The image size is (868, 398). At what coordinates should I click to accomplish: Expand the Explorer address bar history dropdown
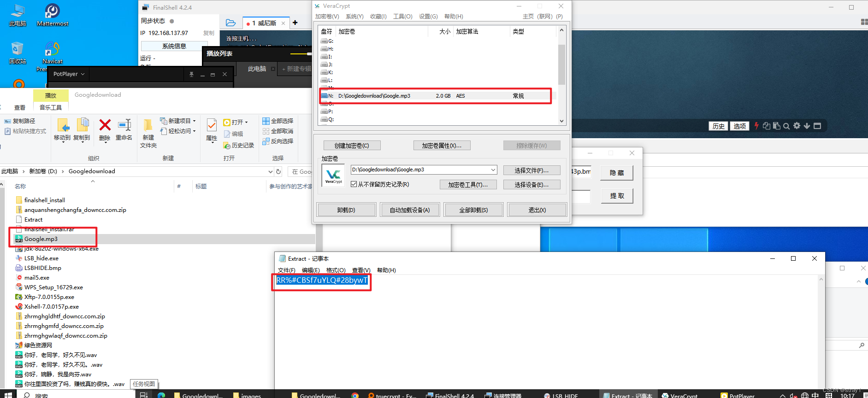coord(271,171)
